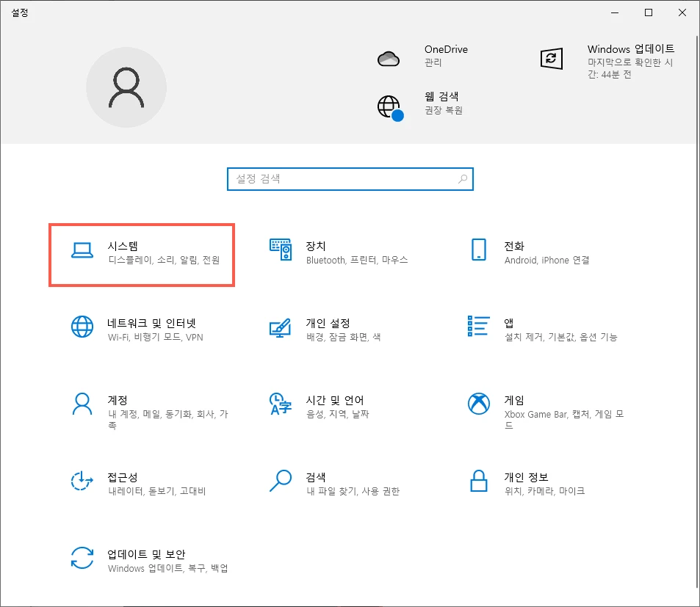
Task: Open the 네트워크 및 인터넷 title
Action: click(x=152, y=323)
